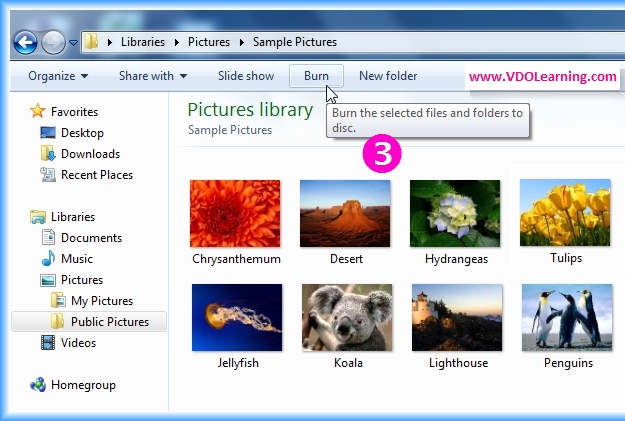The image size is (625, 421).
Task: Open Recent Places in Favorites
Action: tap(97, 175)
